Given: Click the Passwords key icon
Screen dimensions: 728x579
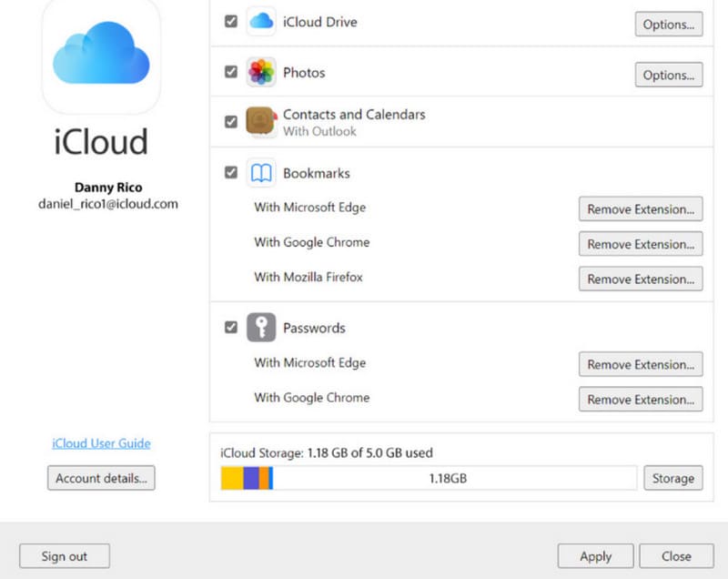Looking at the screenshot, I should [x=260, y=328].
